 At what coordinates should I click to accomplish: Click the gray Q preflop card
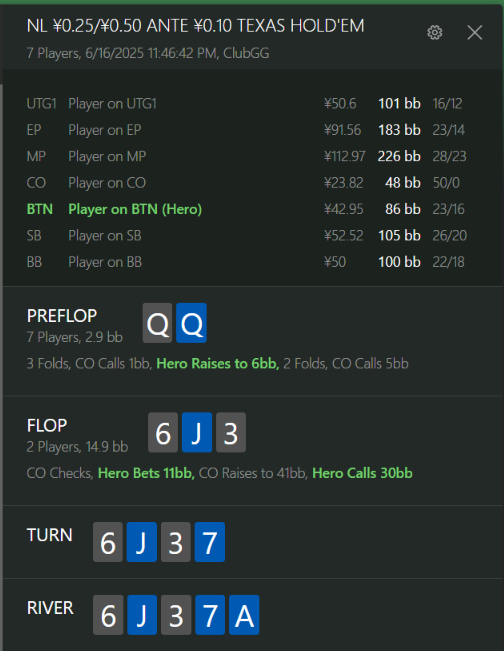[x=157, y=323]
